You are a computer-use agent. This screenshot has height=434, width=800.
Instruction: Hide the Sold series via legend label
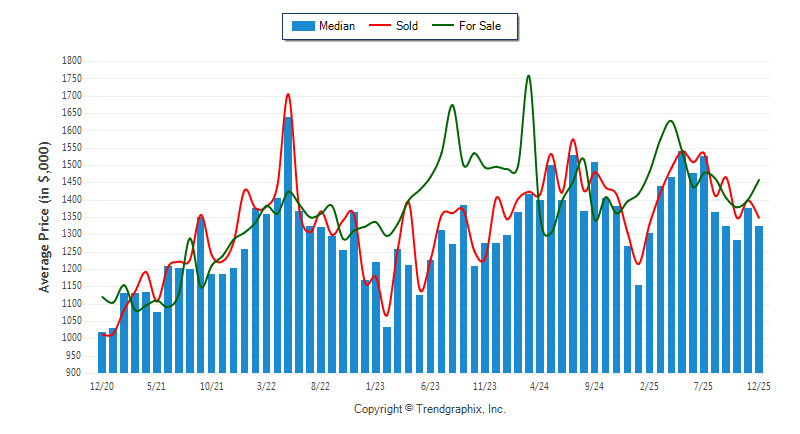click(407, 26)
